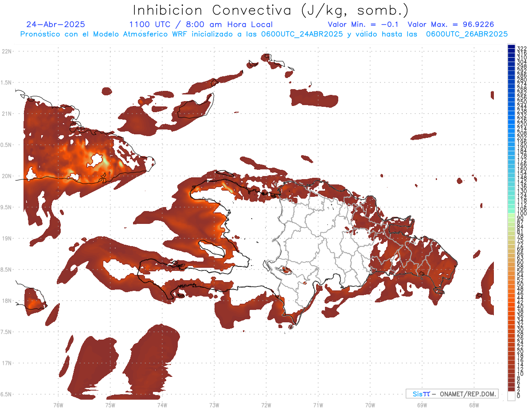Click the "Inhibicion Convectiva (J/kg, somb.)" title
The image size is (532, 411).
point(271,10)
